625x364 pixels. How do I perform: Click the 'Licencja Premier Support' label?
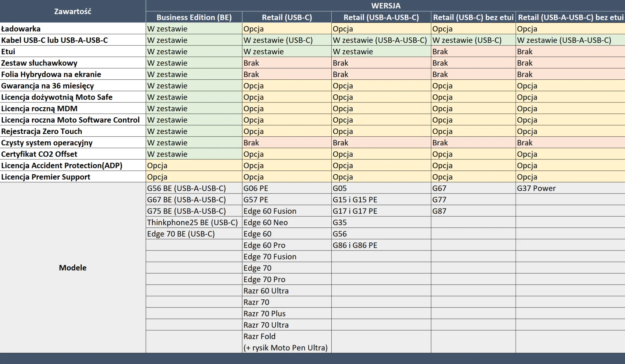pos(73,177)
